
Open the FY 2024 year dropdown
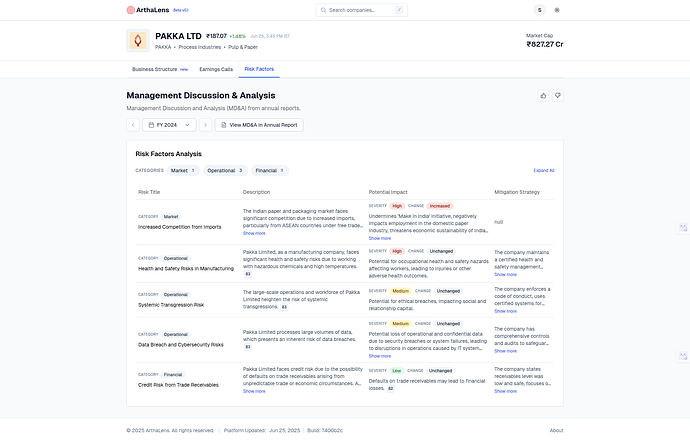(169, 125)
